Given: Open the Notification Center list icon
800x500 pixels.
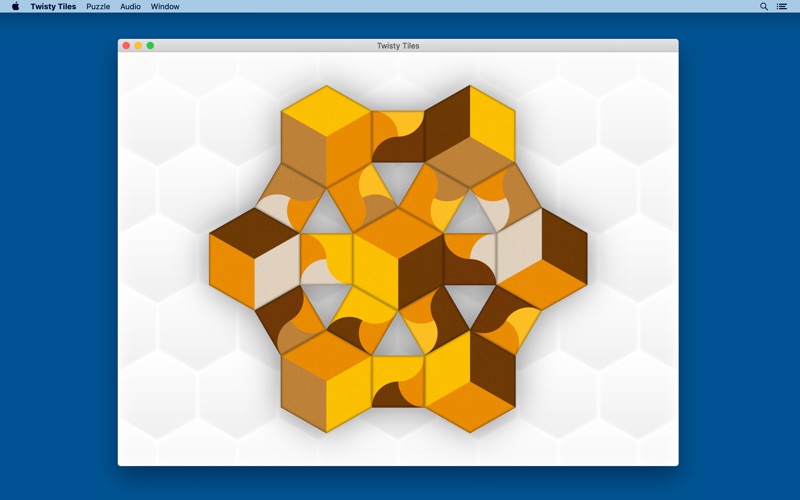Looking at the screenshot, I should click(782, 7).
